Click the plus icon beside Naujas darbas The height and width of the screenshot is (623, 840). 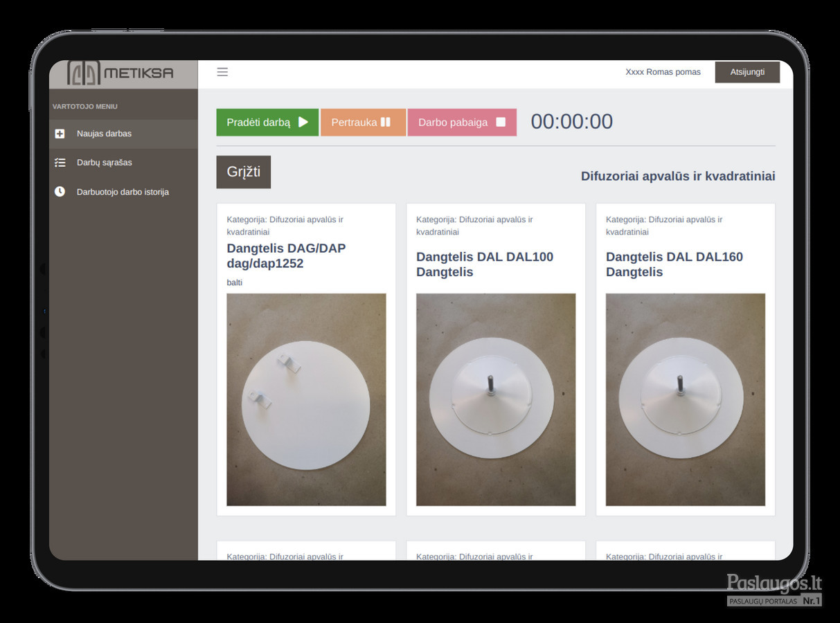60,134
